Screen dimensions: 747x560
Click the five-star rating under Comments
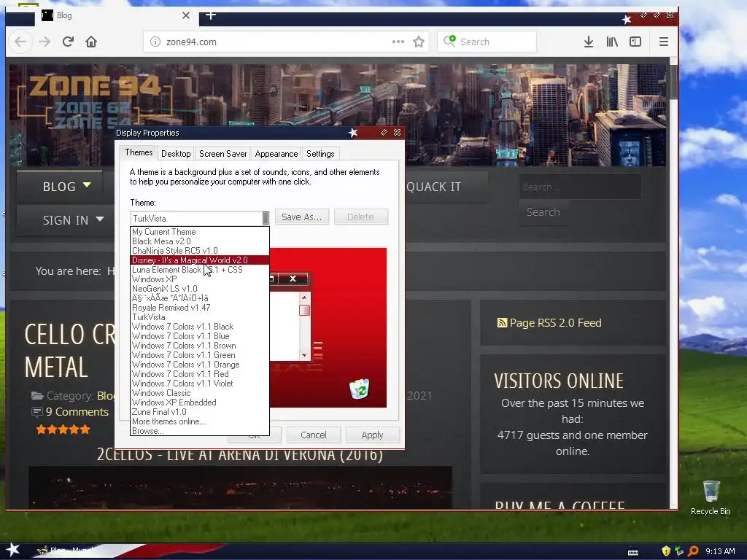[x=63, y=429]
